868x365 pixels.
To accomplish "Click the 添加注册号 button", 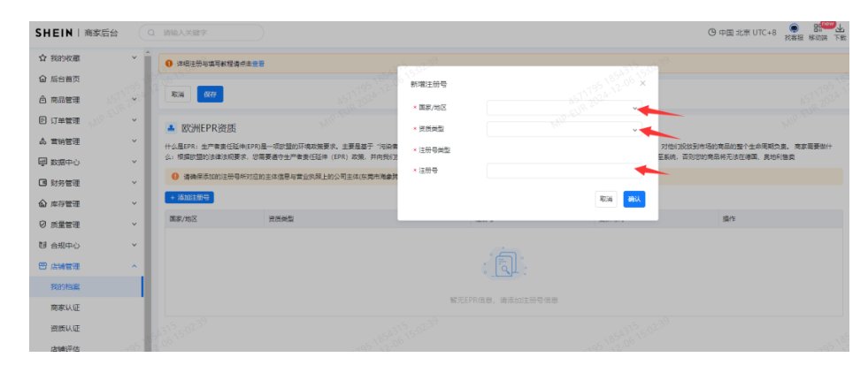I will 189,197.
